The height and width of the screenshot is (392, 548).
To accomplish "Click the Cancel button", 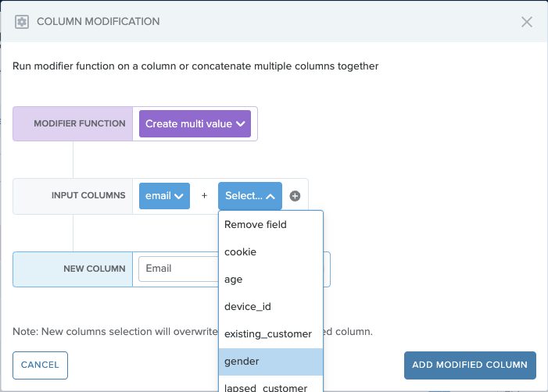I will pyautogui.click(x=40, y=365).
